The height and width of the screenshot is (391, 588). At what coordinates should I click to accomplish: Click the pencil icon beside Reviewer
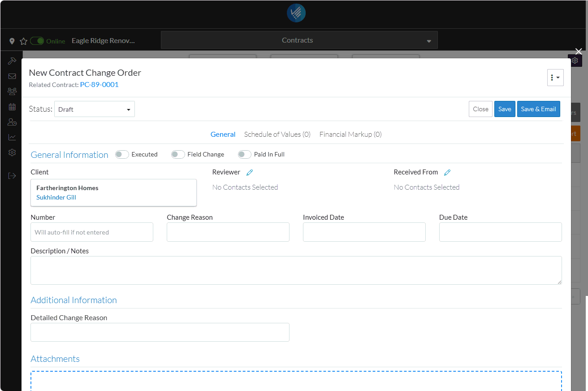[250, 173]
